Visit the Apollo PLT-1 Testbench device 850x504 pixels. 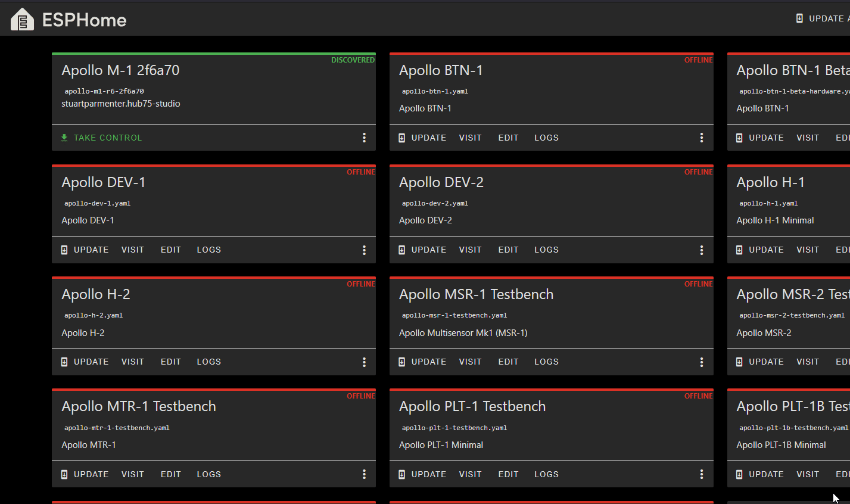tap(470, 474)
